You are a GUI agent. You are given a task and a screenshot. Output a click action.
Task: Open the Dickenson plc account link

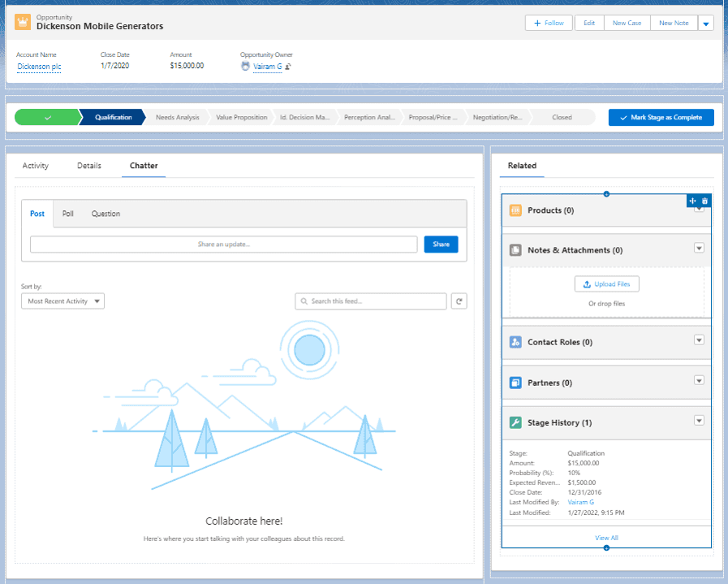click(x=39, y=67)
